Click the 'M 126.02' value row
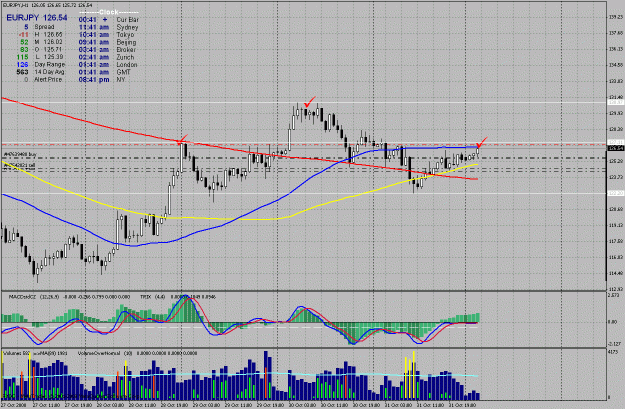Image resolution: width=625 pixels, height=409 pixels. click(x=49, y=42)
